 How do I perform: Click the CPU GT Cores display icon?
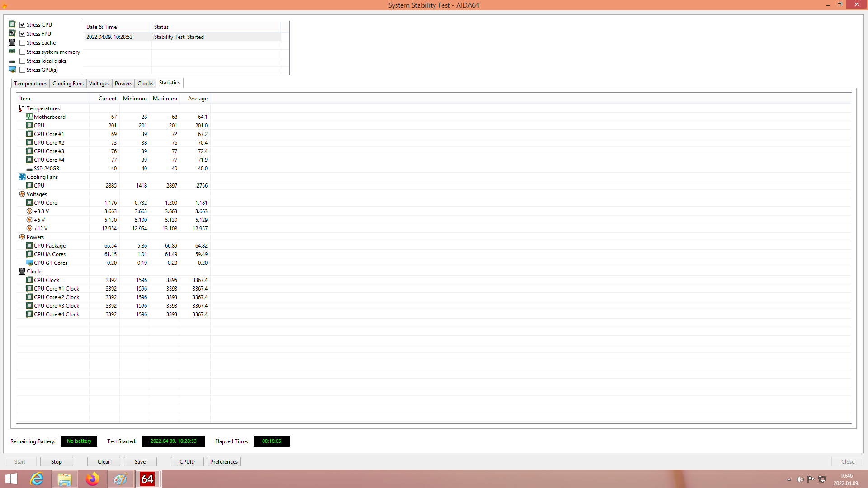click(x=29, y=263)
